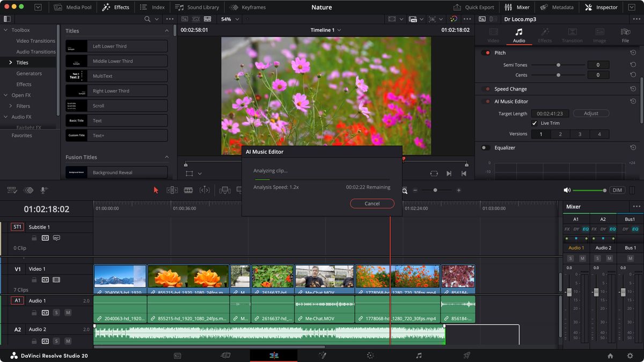The width and height of the screenshot is (644, 362).
Task: Select AI Music version 2
Action: (560, 134)
